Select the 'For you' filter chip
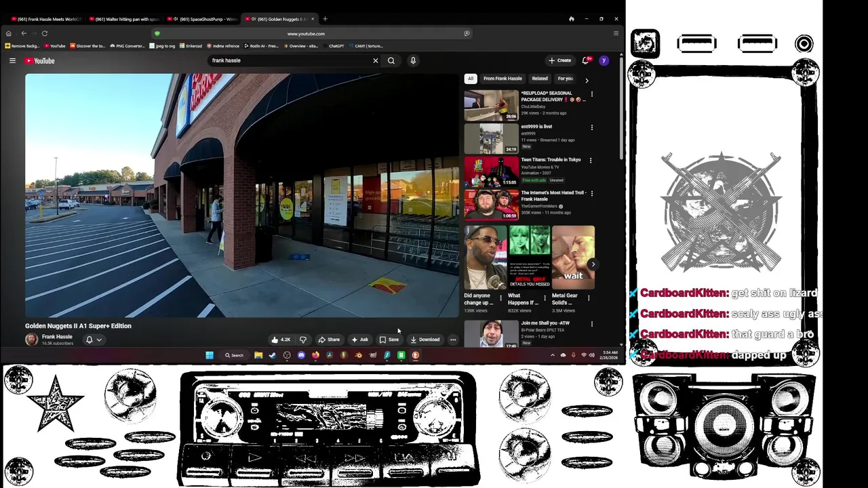 [565, 79]
